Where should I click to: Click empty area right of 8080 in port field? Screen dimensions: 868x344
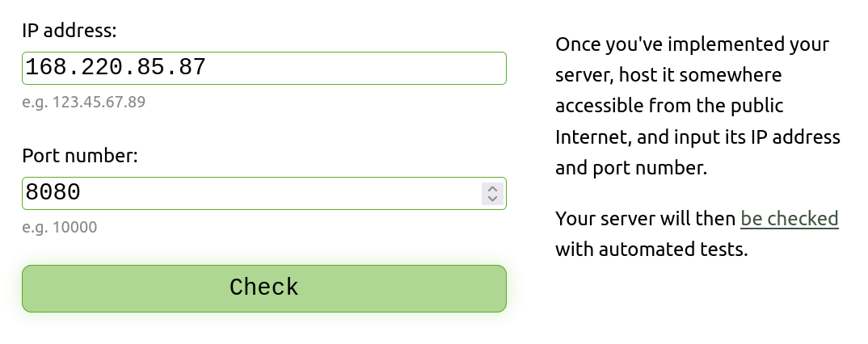(x=283, y=194)
